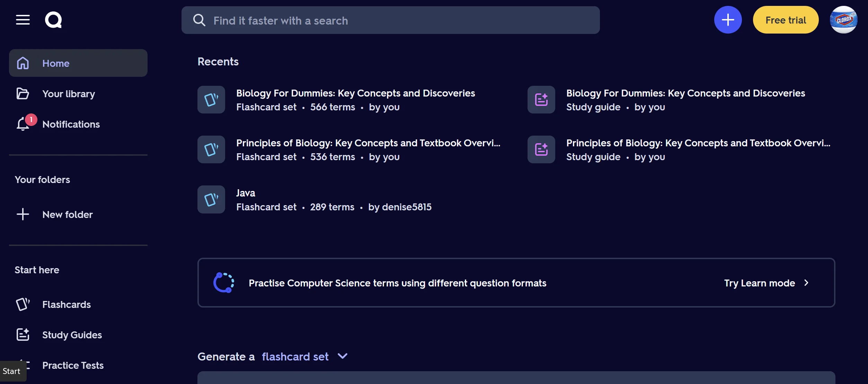The image size is (868, 384).
Task: Click Biology For Dummies study guide icon
Action: [541, 100]
